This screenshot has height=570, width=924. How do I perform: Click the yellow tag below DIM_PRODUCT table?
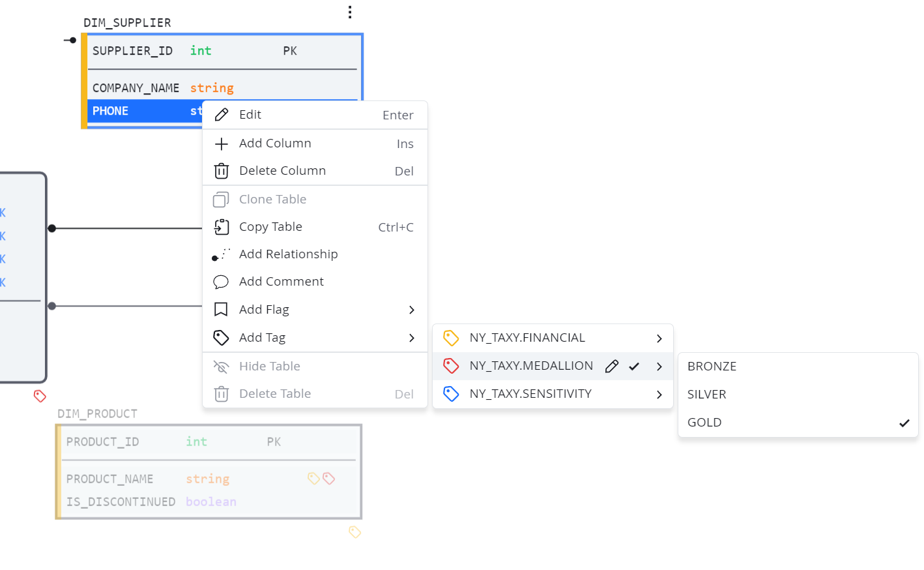pyautogui.click(x=354, y=532)
